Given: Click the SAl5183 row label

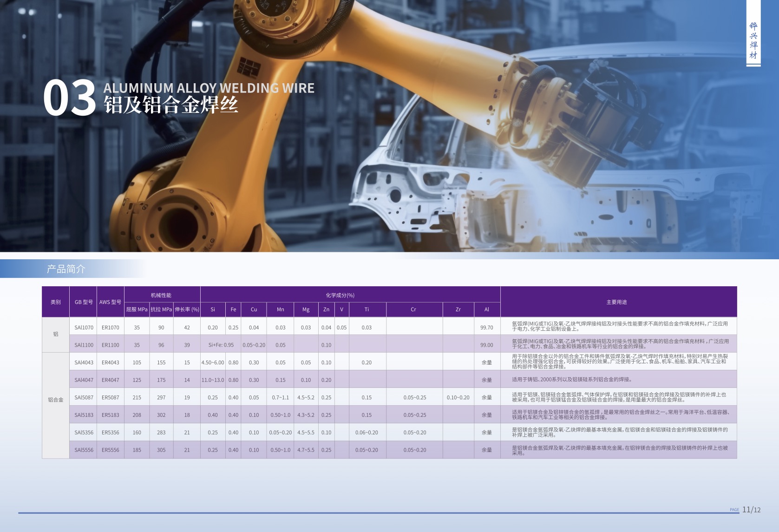Looking at the screenshot, I should 84,415.
